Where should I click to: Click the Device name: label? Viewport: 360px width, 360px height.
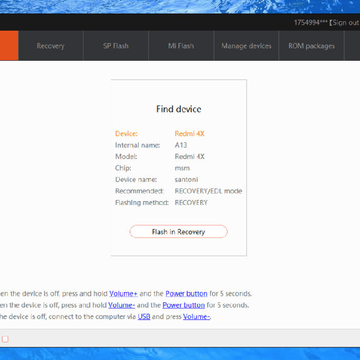pos(136,179)
